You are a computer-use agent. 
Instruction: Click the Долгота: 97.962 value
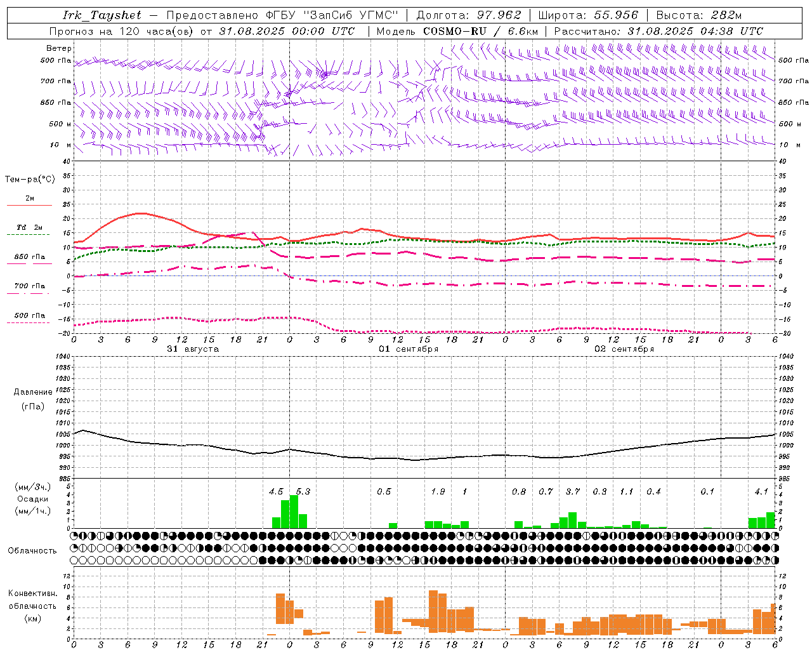click(x=469, y=15)
